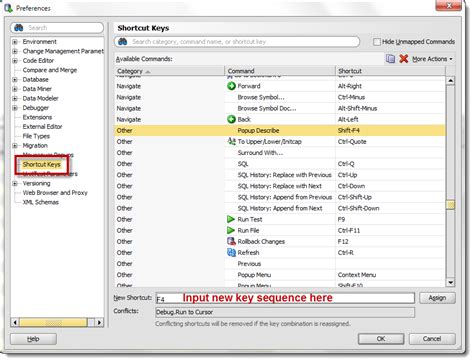Expand the Code Editor tree node
The width and height of the screenshot is (474, 362).
point(15,61)
